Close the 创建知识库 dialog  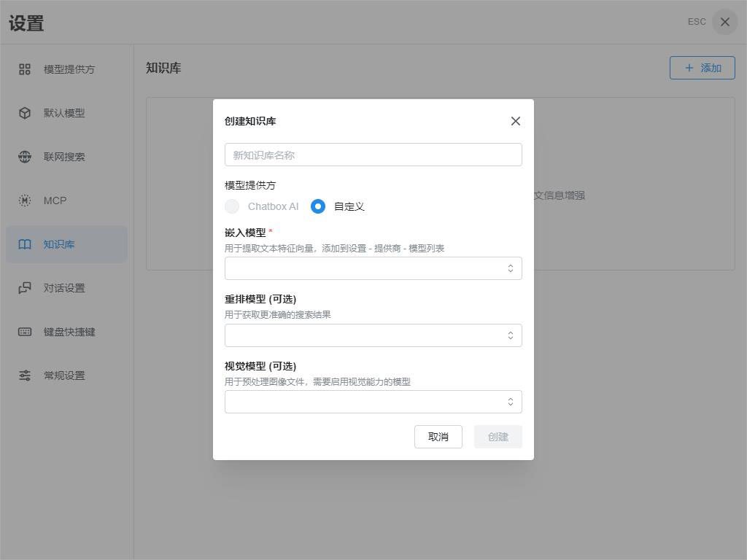click(516, 121)
